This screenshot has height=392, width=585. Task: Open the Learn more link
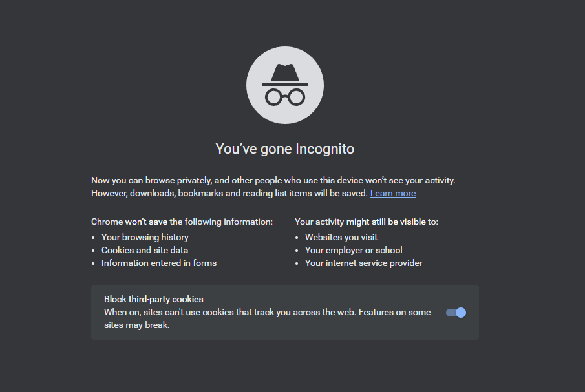[x=392, y=192]
